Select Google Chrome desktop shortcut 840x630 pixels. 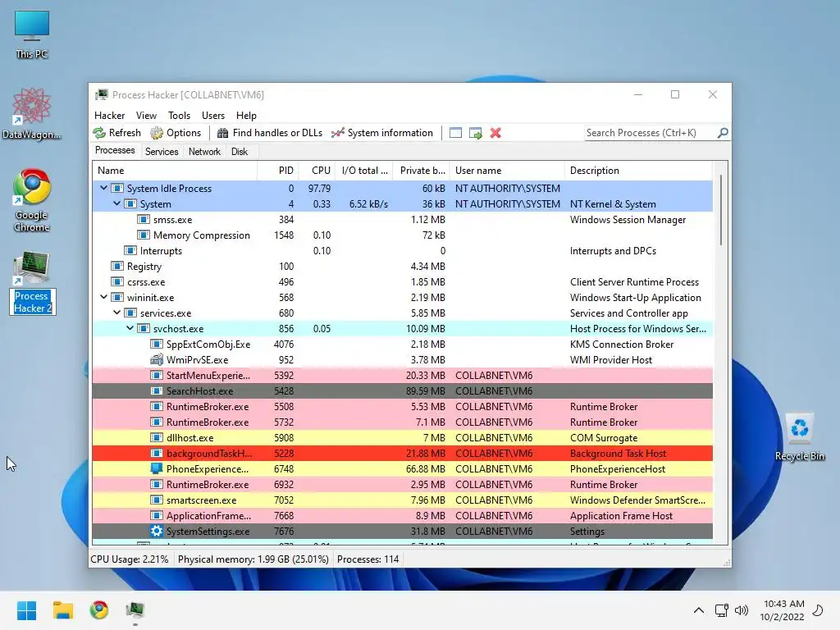(x=32, y=200)
